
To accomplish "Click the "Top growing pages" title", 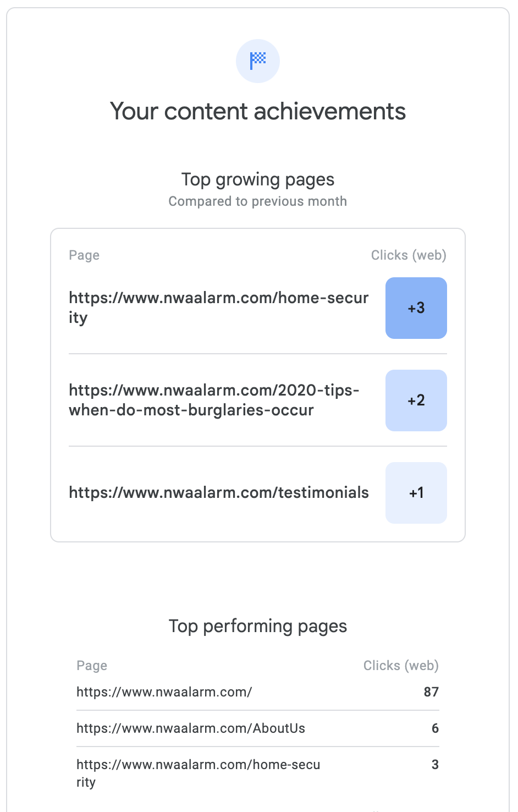I will (258, 179).
